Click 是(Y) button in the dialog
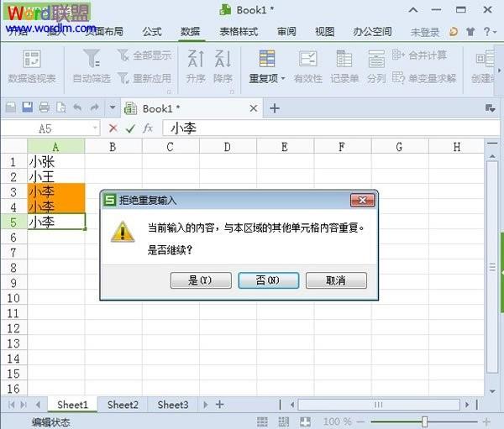The image size is (504, 429). click(x=201, y=280)
